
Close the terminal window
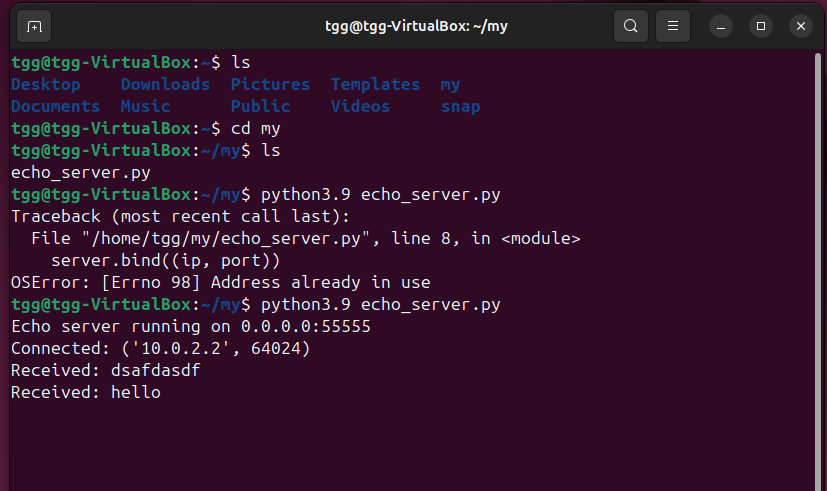pos(801,26)
